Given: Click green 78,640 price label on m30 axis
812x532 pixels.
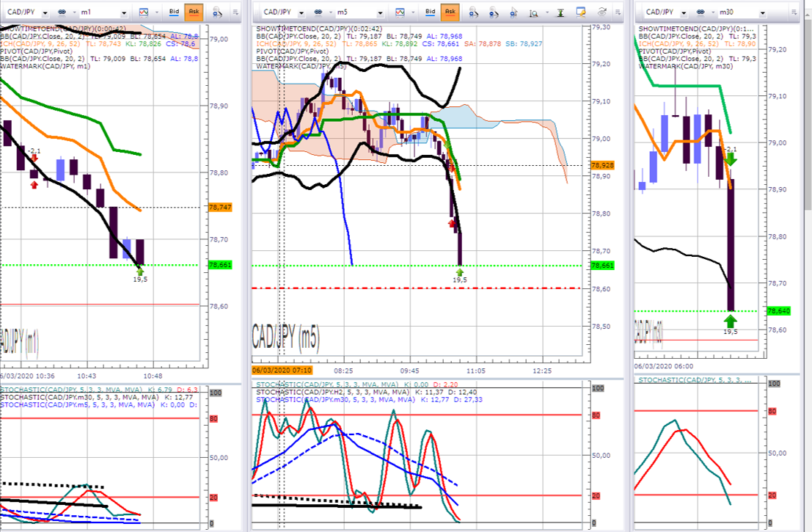Looking at the screenshot, I should point(778,311).
